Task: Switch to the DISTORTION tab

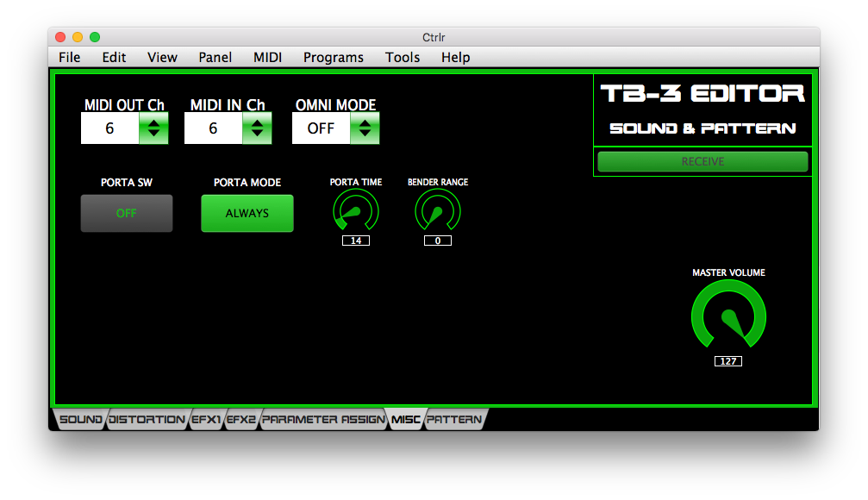Action: pyautogui.click(x=147, y=420)
